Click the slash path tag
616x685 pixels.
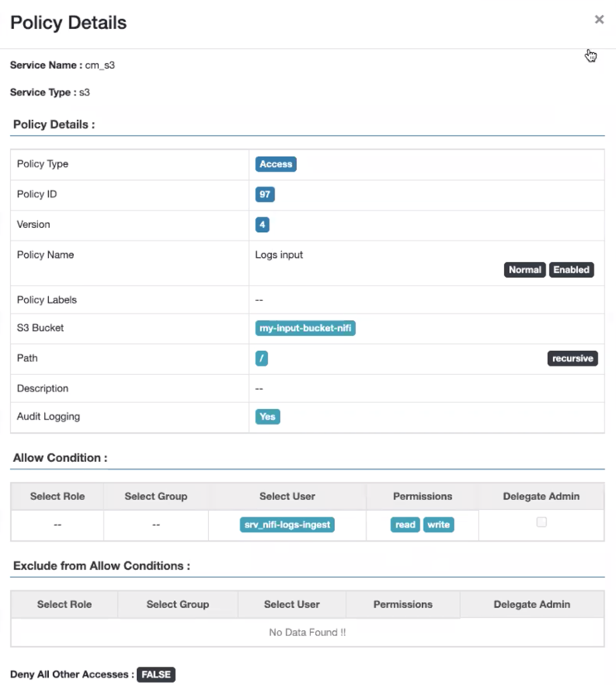pyautogui.click(x=261, y=359)
